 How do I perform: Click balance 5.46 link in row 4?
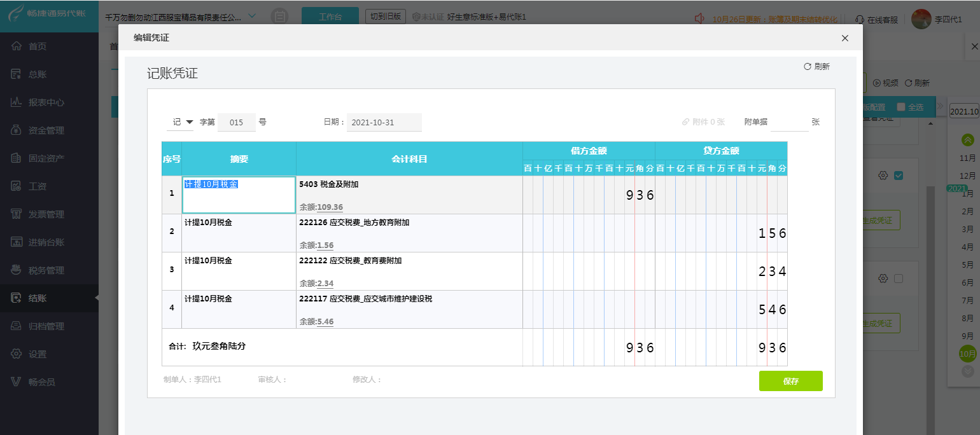[325, 322]
